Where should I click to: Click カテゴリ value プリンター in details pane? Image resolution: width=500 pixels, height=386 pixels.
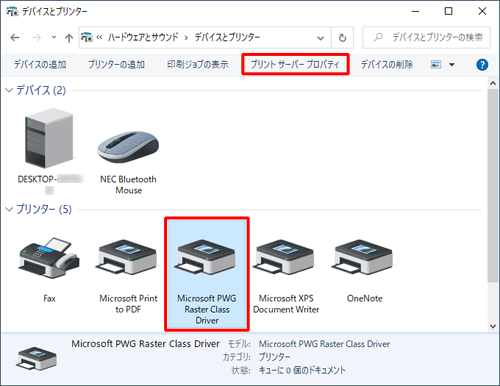275,357
